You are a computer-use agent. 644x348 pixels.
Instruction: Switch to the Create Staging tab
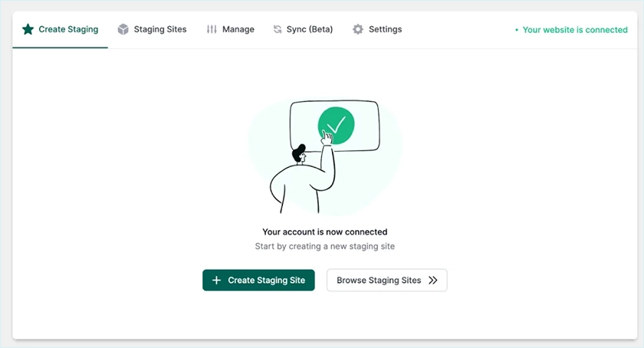coord(68,30)
